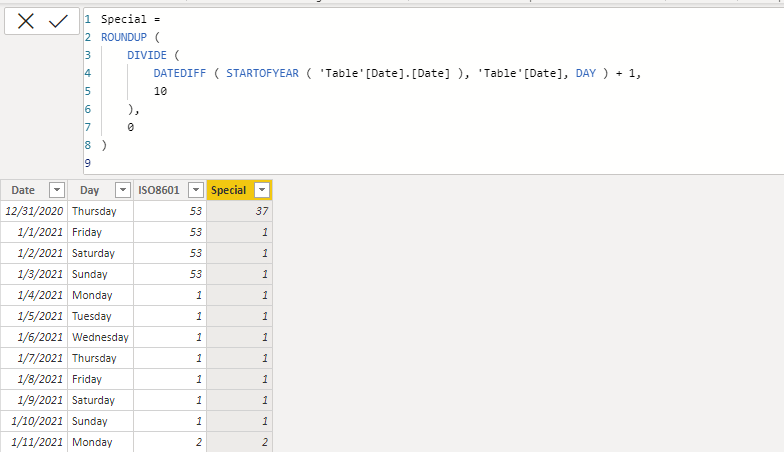
Task: Select the 1/11/2021 date cell
Action: point(34,442)
